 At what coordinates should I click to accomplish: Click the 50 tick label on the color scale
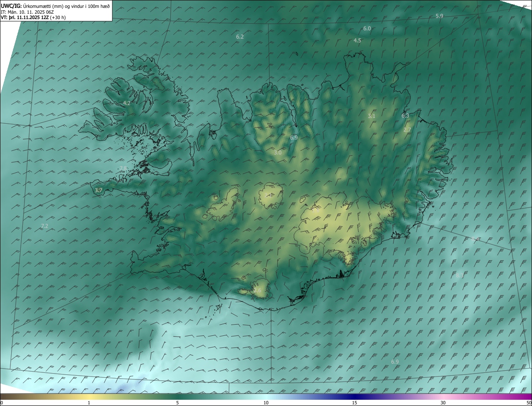click(x=529, y=403)
